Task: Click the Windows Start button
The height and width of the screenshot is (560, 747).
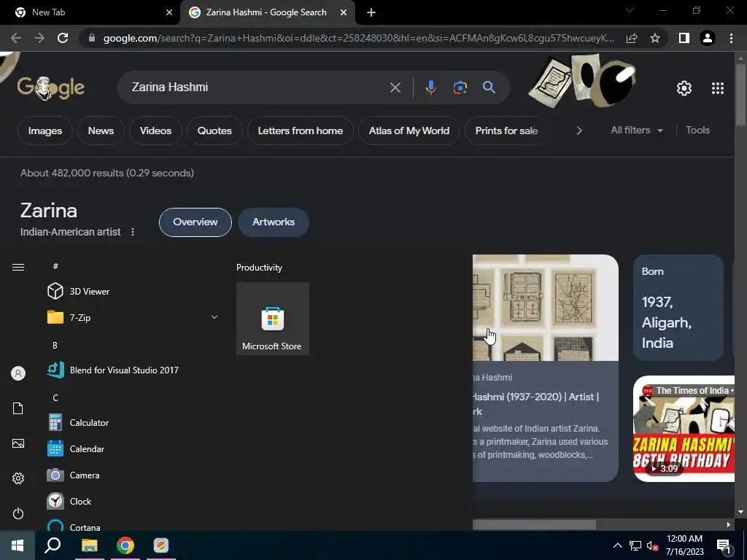Action: 18,545
